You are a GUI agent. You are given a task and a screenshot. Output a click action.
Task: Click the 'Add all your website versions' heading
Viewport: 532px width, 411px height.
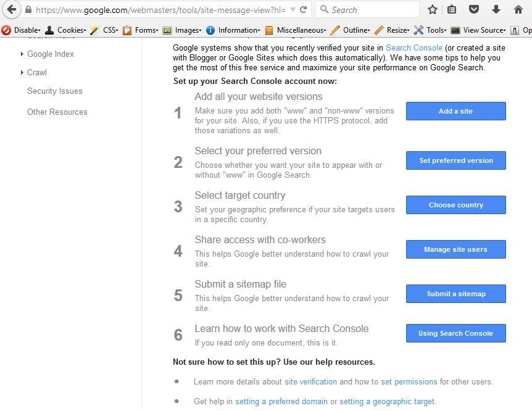[x=259, y=96]
